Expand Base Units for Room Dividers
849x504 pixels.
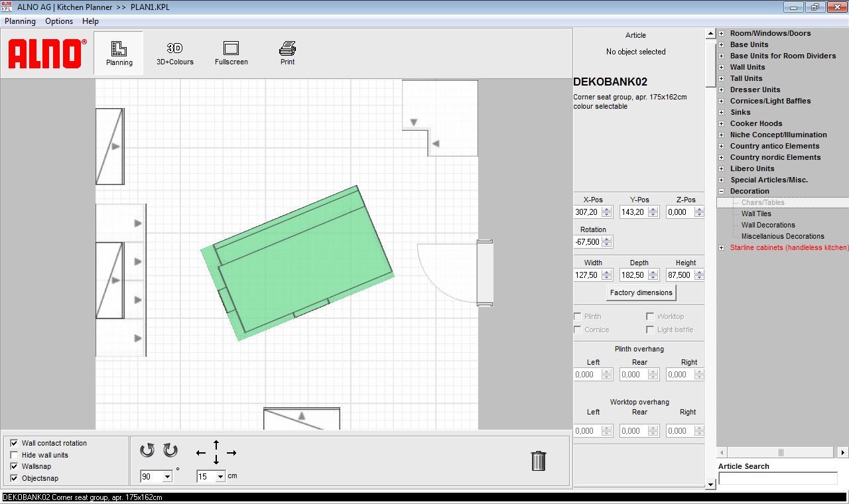(722, 56)
